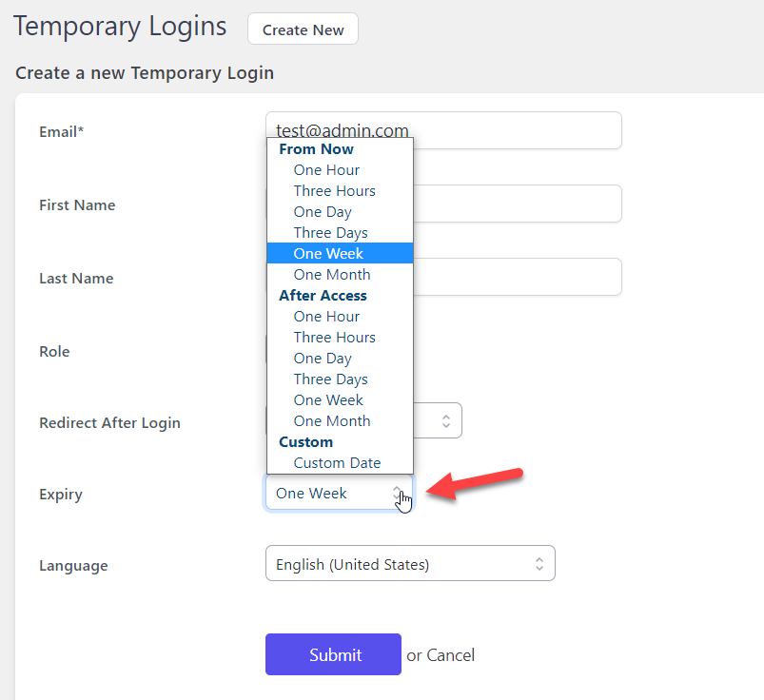Choose One Day under From Now
Viewport: 764px width, 700px height.
(x=340, y=212)
